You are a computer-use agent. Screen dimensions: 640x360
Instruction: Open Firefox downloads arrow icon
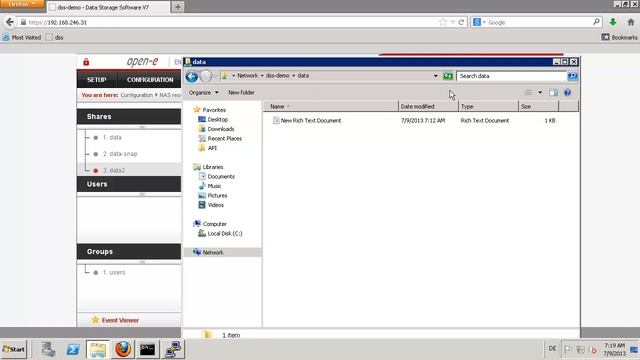(613, 22)
